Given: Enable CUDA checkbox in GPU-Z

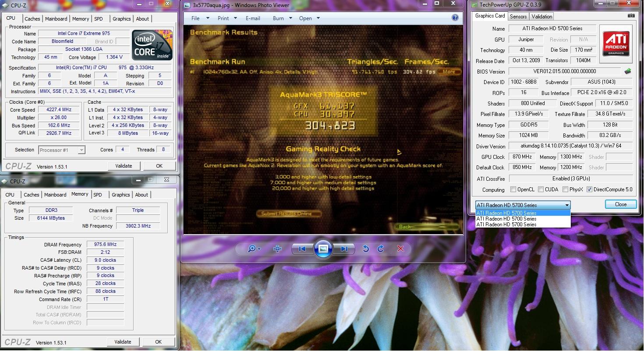Looking at the screenshot, I should [541, 190].
